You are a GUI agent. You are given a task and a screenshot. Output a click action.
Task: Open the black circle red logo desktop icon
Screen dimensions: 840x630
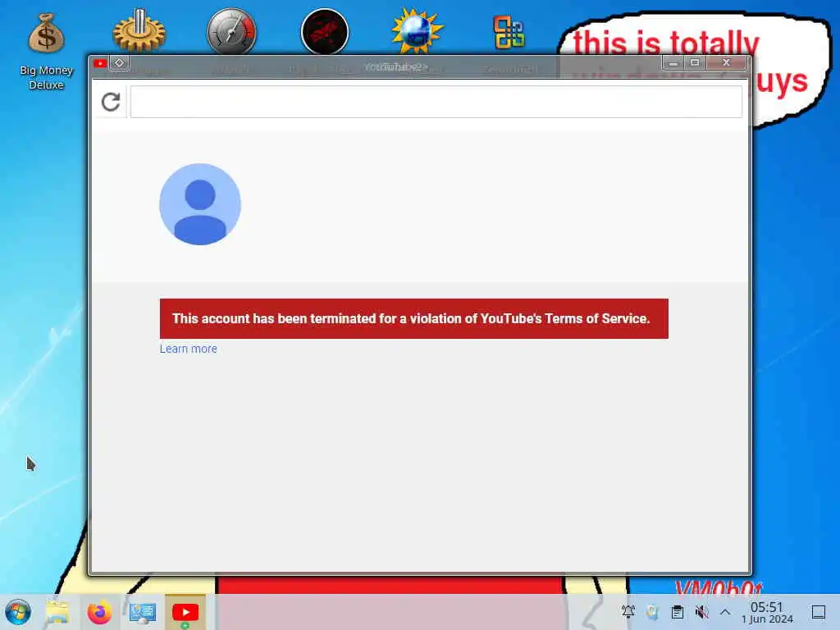[x=325, y=32]
